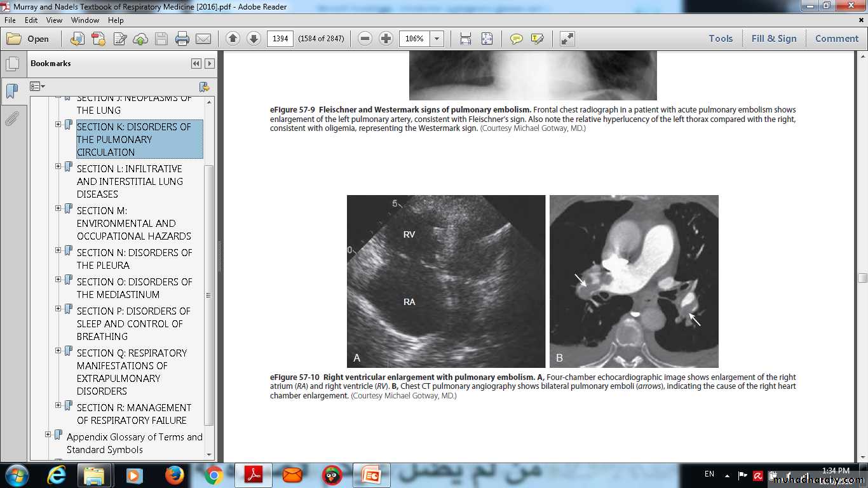Add a sticky note comment

517,39
